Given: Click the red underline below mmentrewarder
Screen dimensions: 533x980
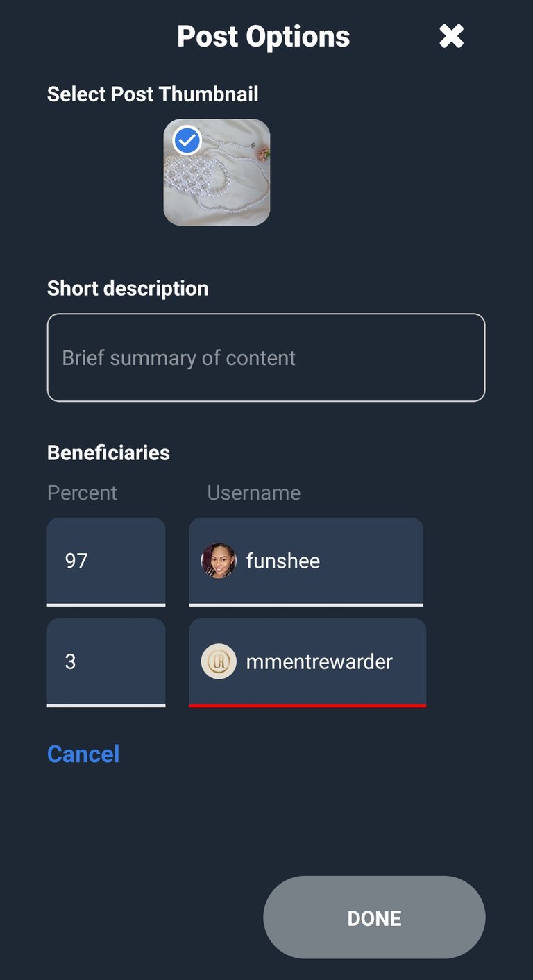Looking at the screenshot, I should tap(307, 705).
